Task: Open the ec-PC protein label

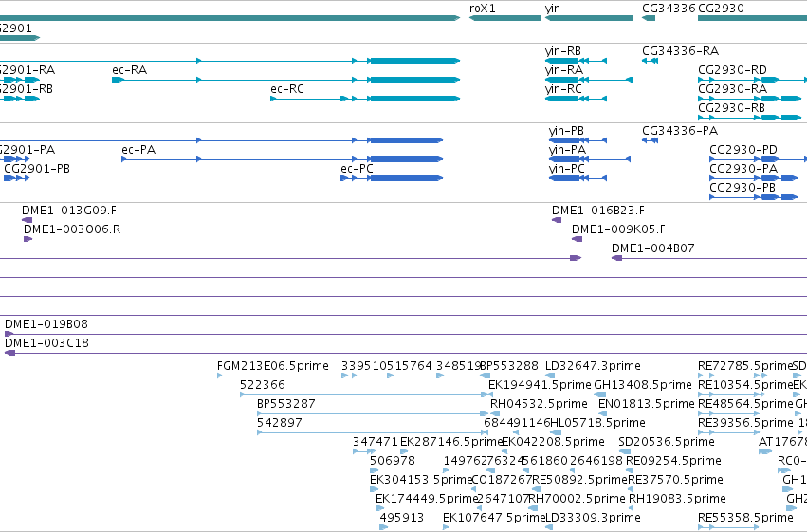Action: [x=357, y=169]
